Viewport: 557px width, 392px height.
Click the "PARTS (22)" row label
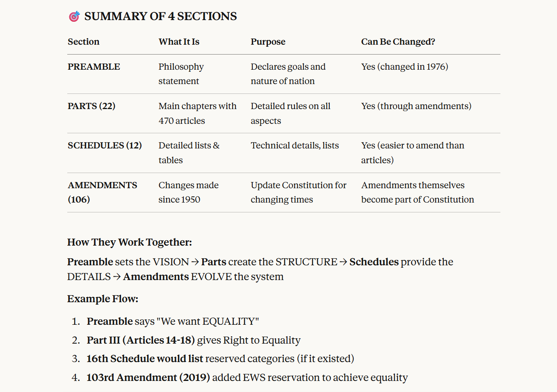91,106
